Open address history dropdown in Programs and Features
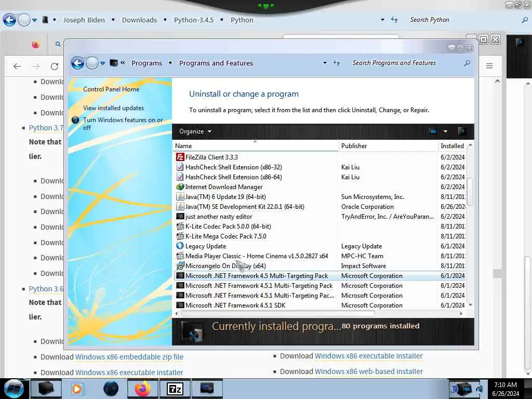This screenshot has height=399, width=532. pos(325,63)
